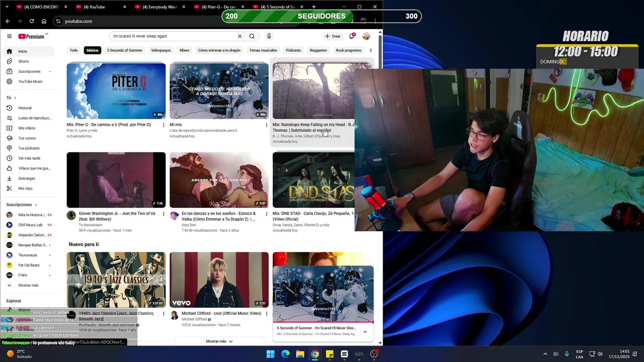Go back with Chrome back arrow
This screenshot has width=644, height=362.
click(8, 21)
